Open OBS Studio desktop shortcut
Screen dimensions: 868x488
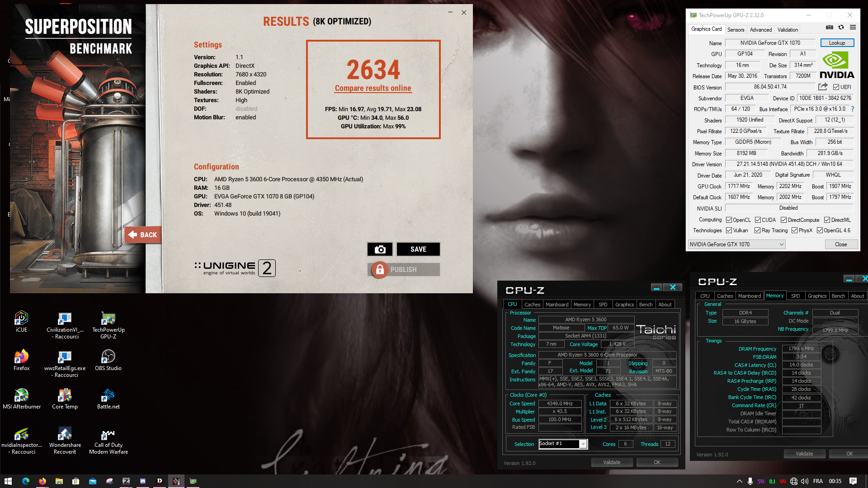pos(108,361)
